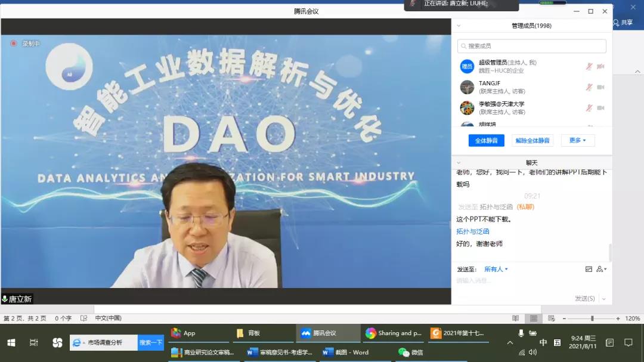644x362 pixels.
Task: Click the Word zoom-in plus icon
Action: [x=618, y=318]
